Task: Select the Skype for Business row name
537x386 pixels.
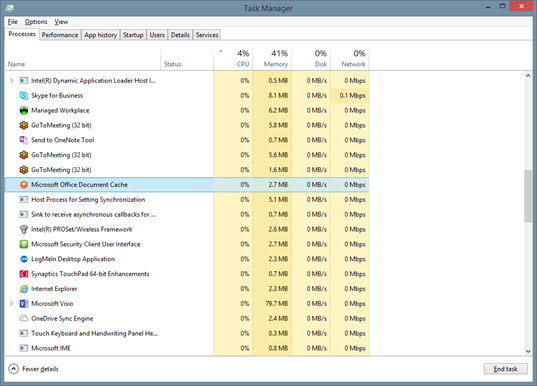Action: [57, 96]
